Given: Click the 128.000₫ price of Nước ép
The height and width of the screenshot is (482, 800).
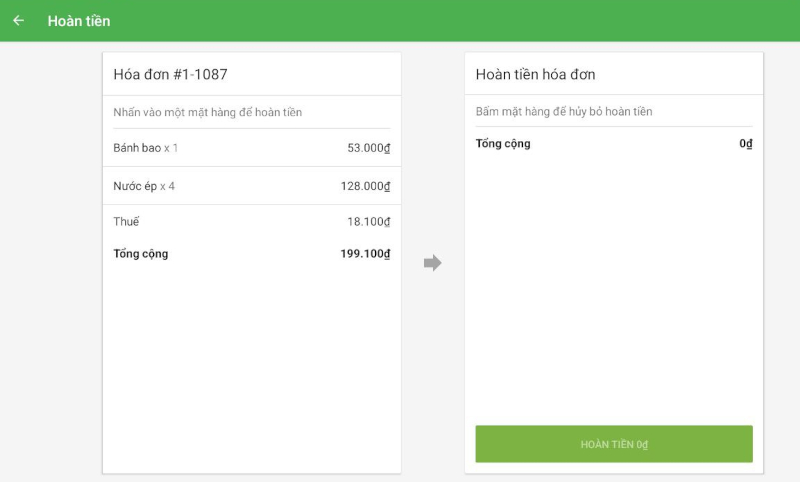Looking at the screenshot, I should point(365,186).
